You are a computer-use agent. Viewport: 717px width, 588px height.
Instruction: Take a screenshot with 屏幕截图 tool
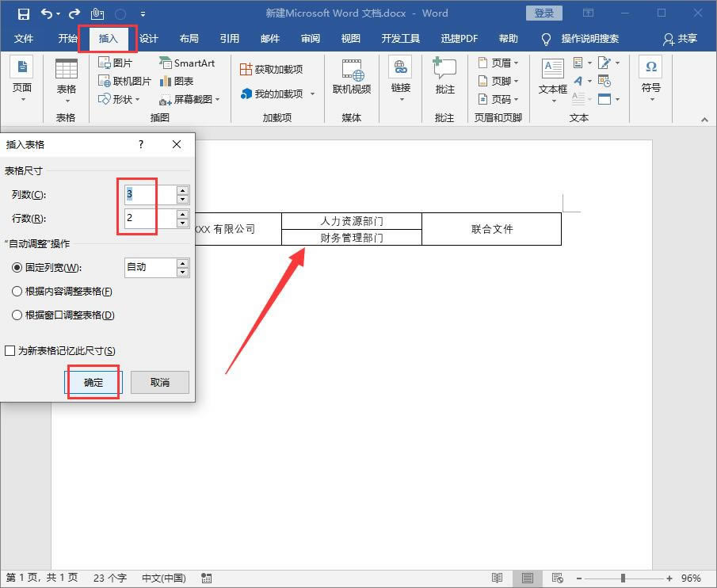coord(189,98)
